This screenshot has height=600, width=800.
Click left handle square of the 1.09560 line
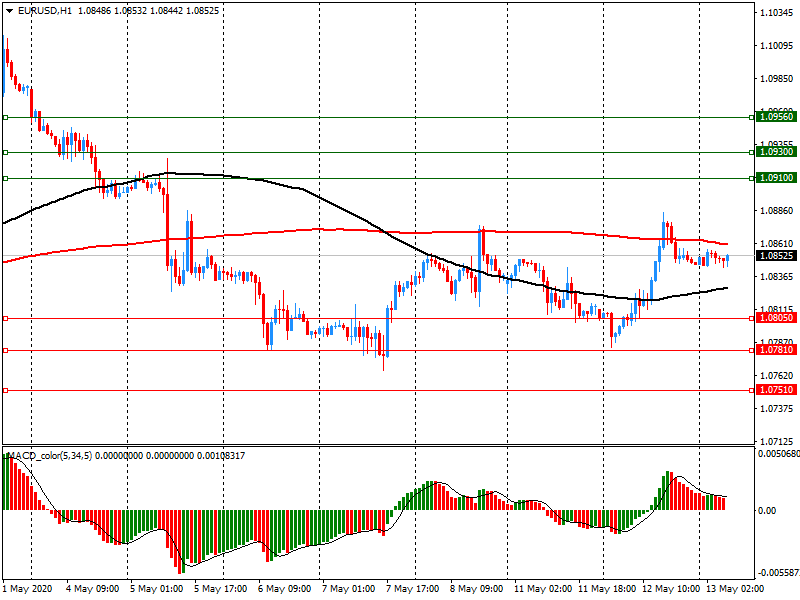(5, 117)
